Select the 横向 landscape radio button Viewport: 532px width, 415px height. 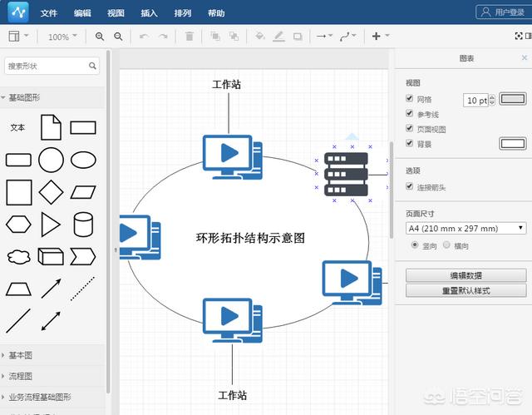[446, 245]
